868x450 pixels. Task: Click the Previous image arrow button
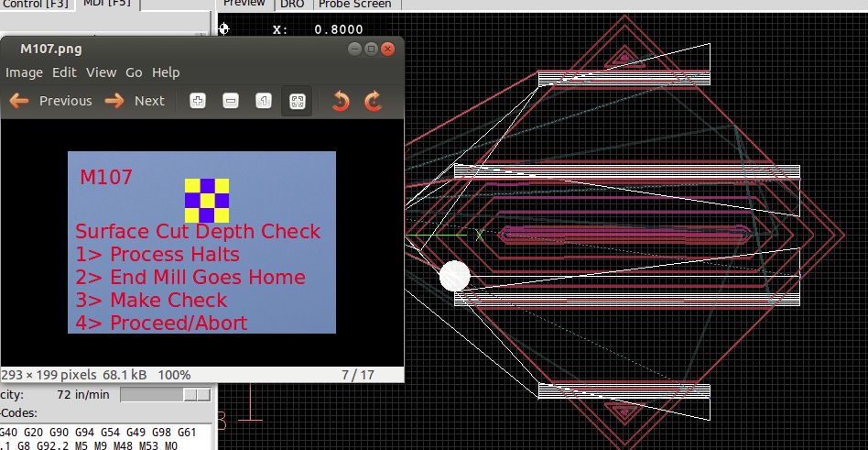(51, 101)
